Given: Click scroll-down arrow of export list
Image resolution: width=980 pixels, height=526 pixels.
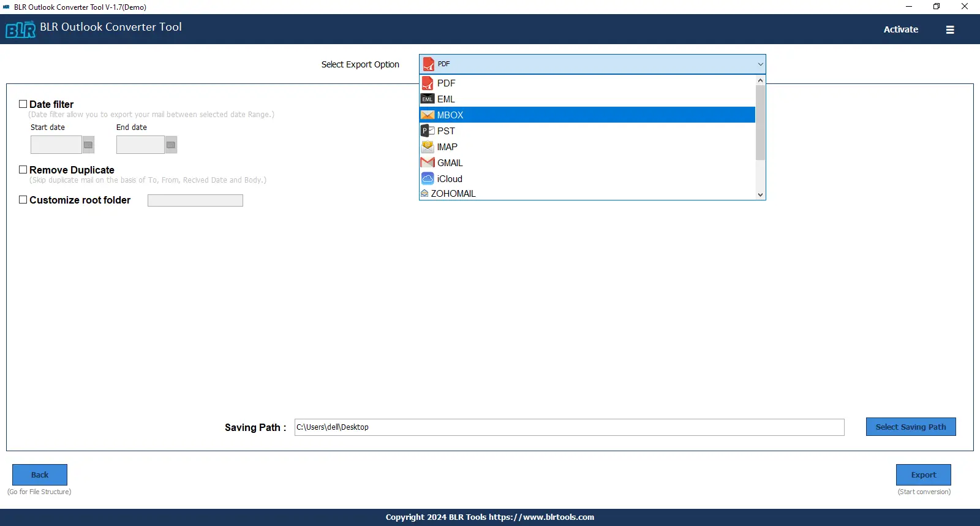Looking at the screenshot, I should pyautogui.click(x=760, y=195).
